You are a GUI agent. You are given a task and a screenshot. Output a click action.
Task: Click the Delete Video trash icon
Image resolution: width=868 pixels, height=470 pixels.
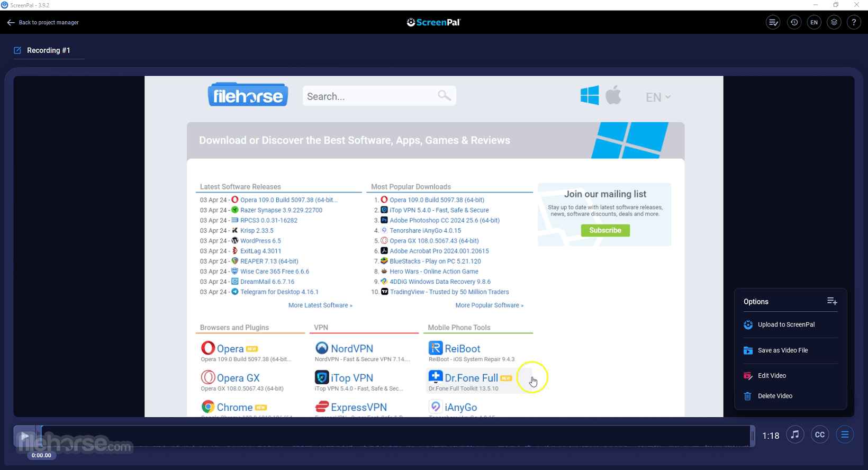tap(748, 396)
